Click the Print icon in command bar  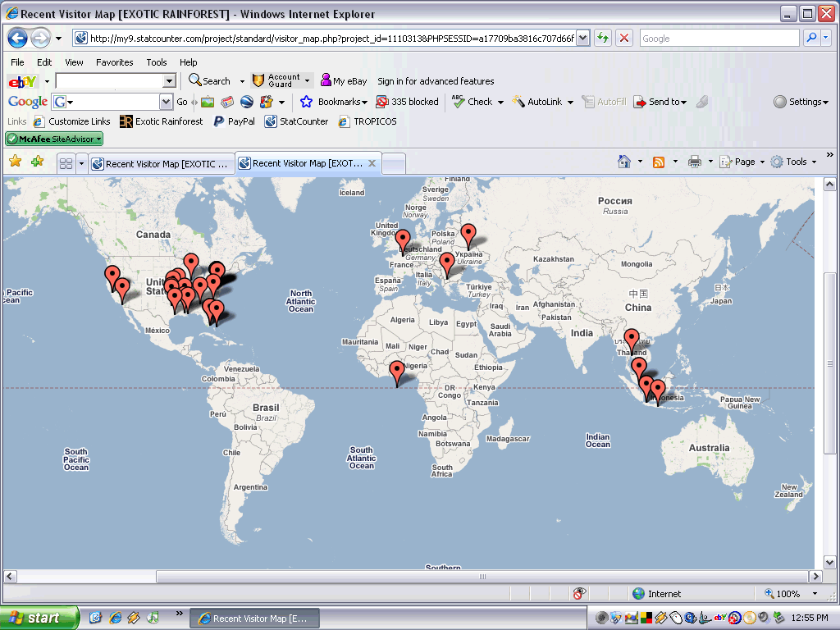(695, 162)
